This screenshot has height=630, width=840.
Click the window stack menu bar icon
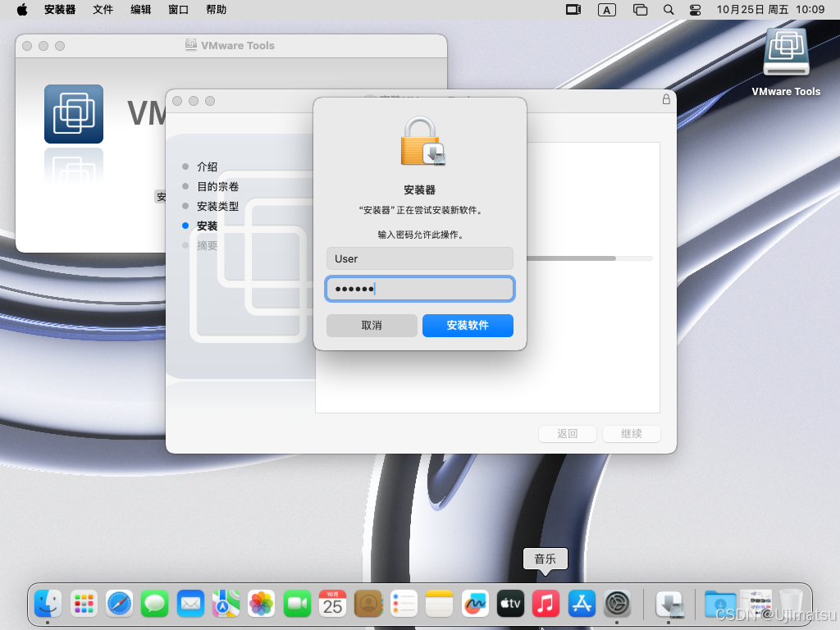point(640,10)
